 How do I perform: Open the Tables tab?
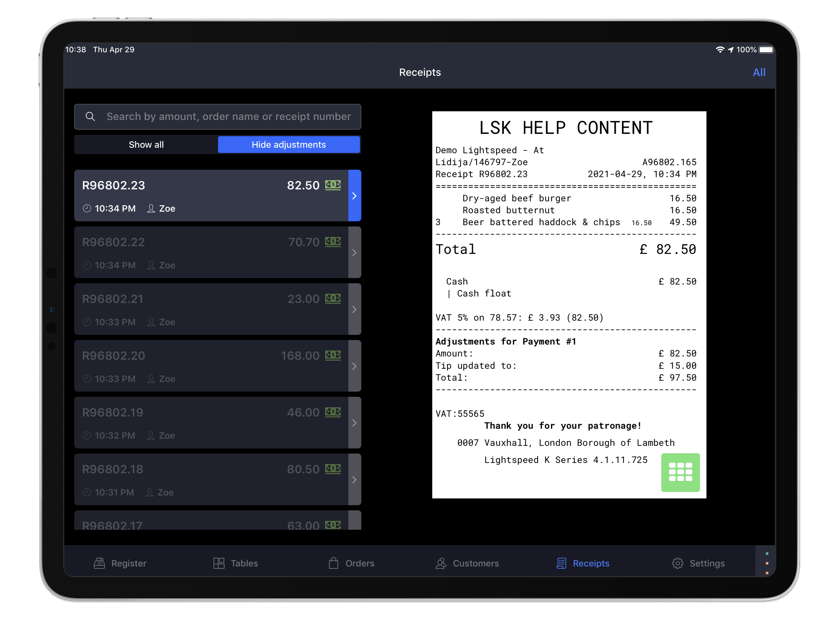pyautogui.click(x=236, y=563)
